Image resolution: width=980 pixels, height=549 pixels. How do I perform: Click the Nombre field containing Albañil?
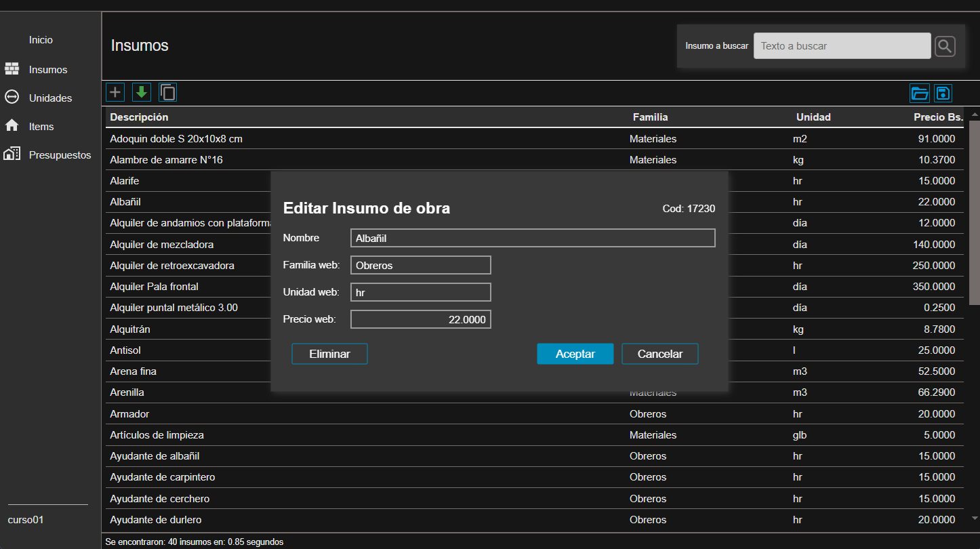coord(533,238)
